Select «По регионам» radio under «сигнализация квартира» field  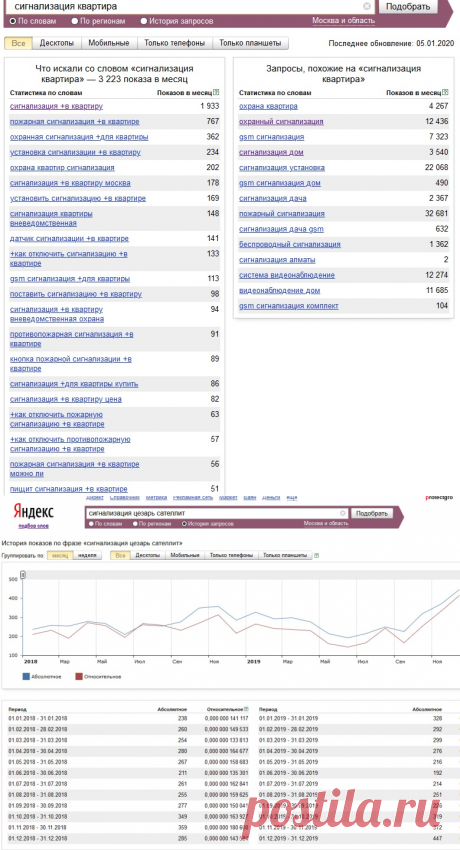75,21
